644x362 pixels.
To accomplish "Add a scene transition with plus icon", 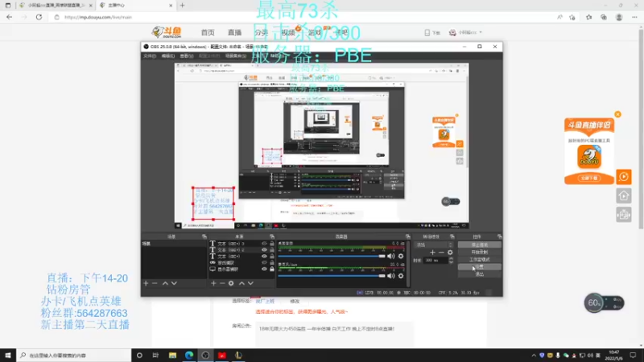I will pos(432,253).
